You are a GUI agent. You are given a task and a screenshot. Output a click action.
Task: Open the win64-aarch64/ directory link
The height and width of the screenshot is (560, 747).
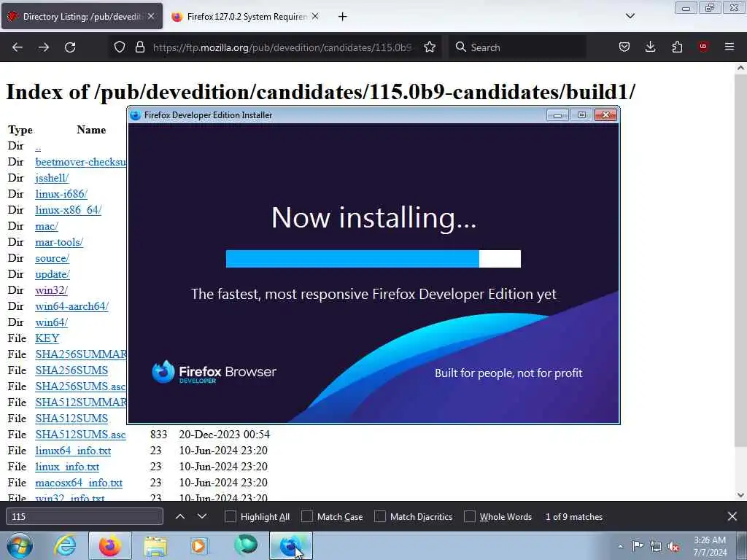[72, 306]
